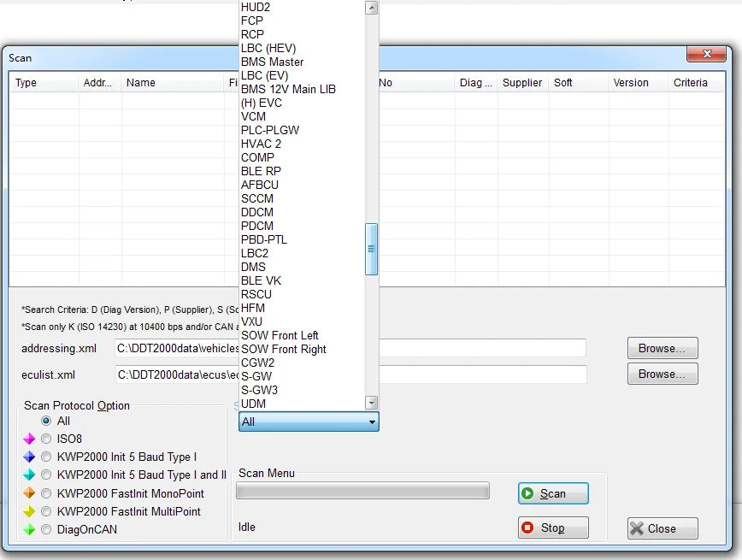Choose BMS 12V Main LIB entry
This screenshot has width=742, height=560.
(x=302, y=89)
